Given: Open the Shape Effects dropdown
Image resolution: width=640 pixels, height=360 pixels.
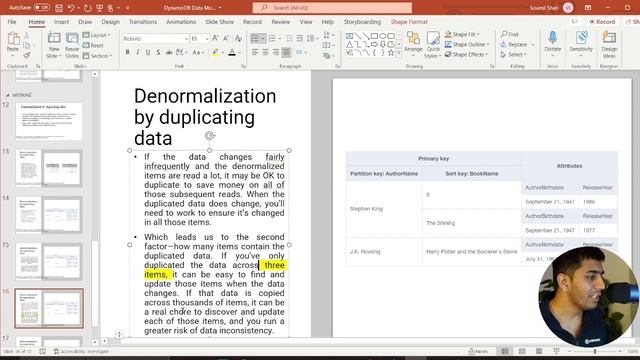Looking at the screenshot, I should click(x=467, y=54).
